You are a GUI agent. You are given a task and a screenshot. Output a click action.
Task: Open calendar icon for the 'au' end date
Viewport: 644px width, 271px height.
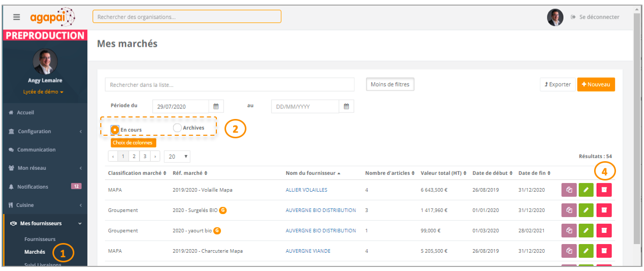pyautogui.click(x=346, y=106)
